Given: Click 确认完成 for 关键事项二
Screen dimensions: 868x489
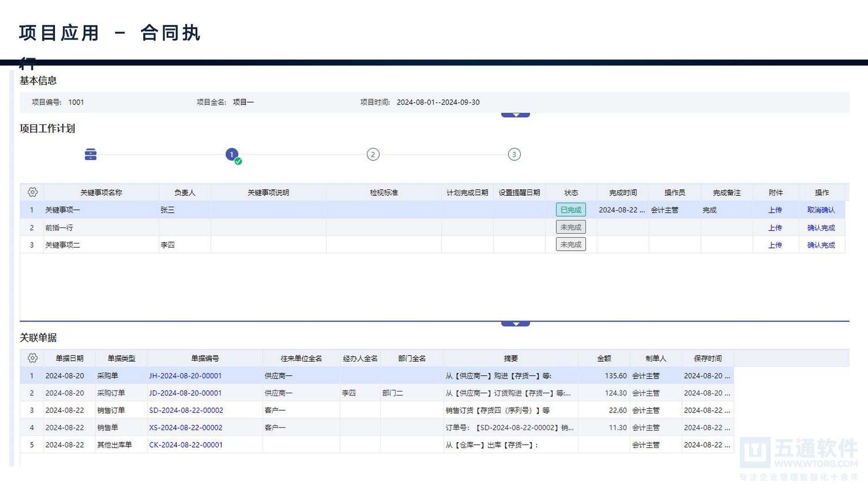Looking at the screenshot, I should [x=821, y=245].
